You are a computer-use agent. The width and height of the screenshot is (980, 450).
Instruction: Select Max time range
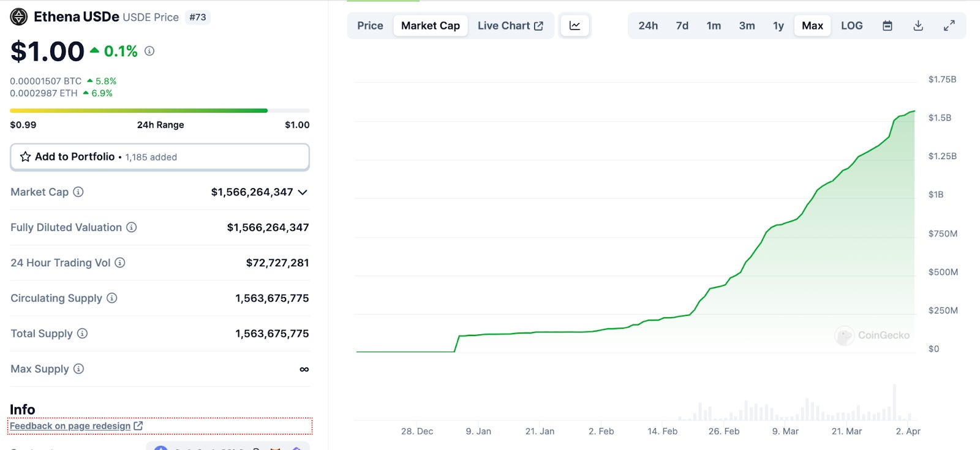click(x=813, y=26)
